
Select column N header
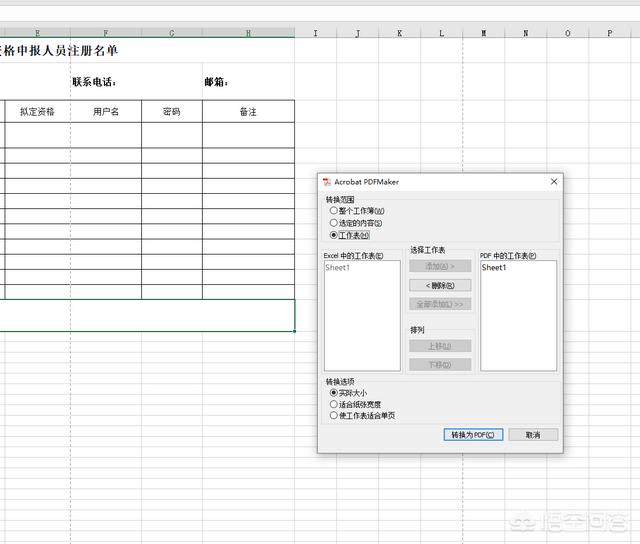pos(526,33)
